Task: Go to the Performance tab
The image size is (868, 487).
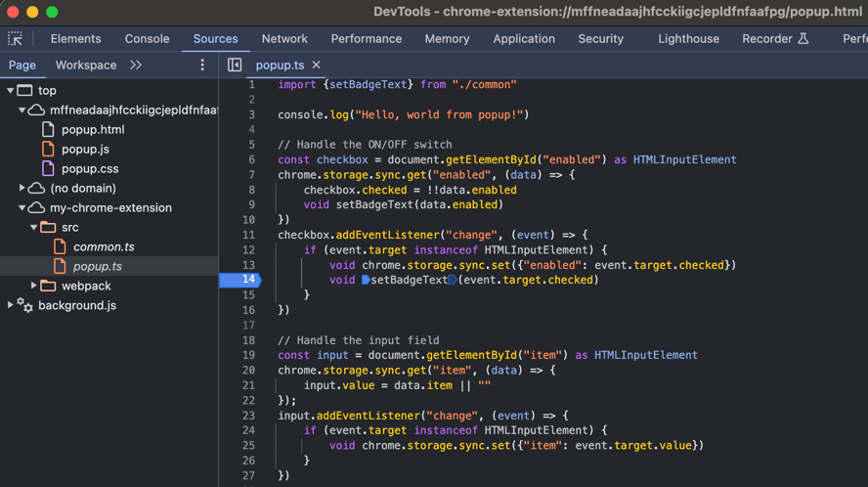Action: point(366,39)
